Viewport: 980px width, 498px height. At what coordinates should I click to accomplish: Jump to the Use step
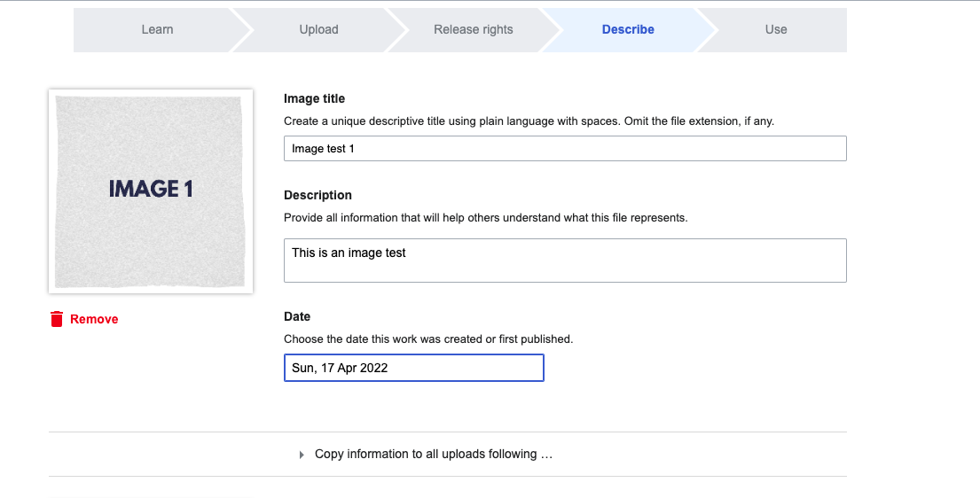[776, 29]
